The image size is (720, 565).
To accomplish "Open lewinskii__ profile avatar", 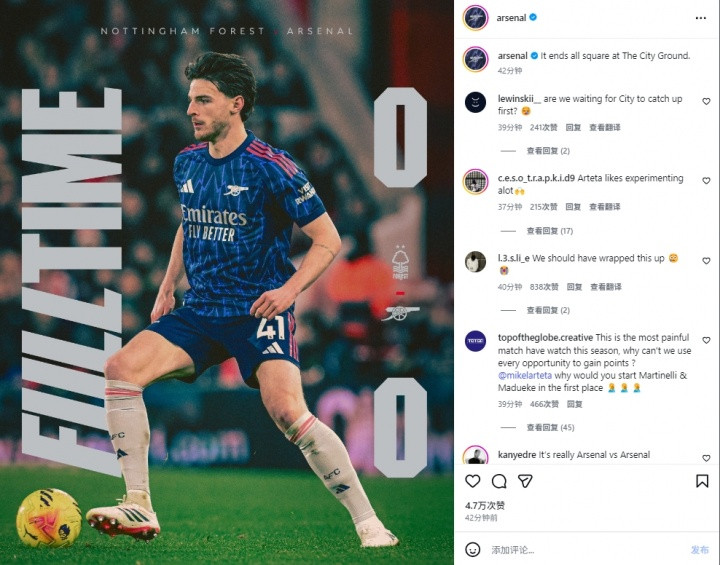I will tap(475, 102).
